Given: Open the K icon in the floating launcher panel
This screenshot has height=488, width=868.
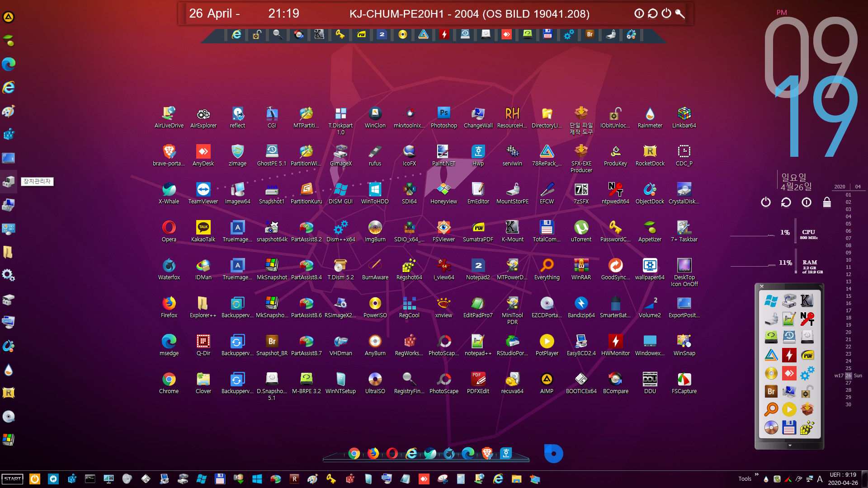Looking at the screenshot, I should pyautogui.click(x=807, y=300).
